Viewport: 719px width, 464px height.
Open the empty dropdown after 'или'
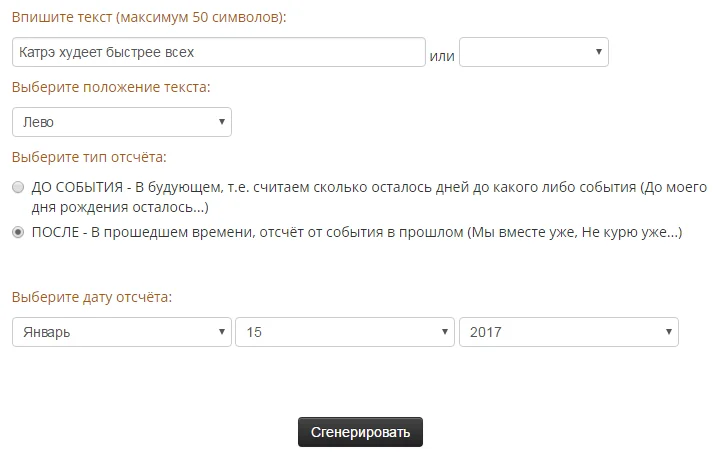point(533,52)
